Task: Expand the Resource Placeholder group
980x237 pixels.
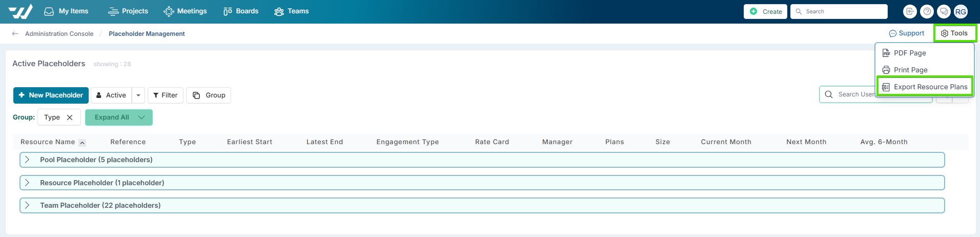Action: tap(28, 183)
